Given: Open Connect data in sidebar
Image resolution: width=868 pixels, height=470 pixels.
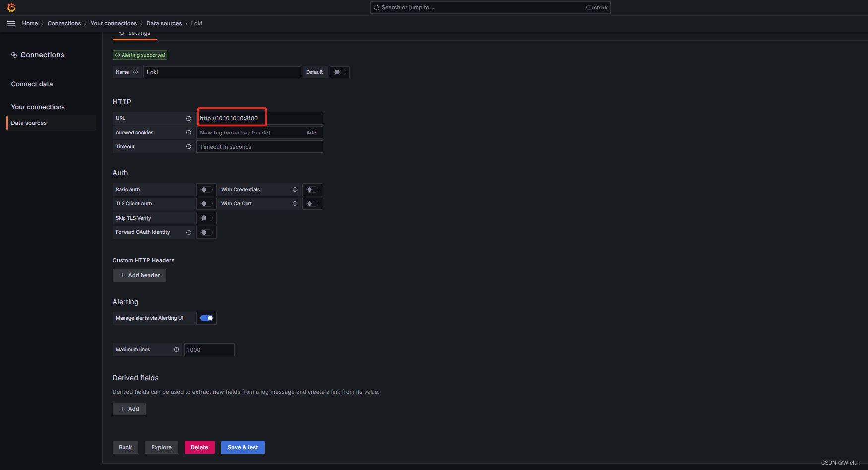Looking at the screenshot, I should [32, 84].
